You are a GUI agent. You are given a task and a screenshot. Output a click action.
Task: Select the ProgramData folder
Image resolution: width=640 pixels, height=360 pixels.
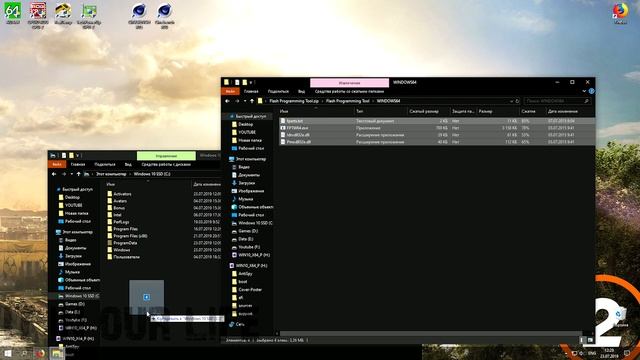pyautogui.click(x=122, y=243)
